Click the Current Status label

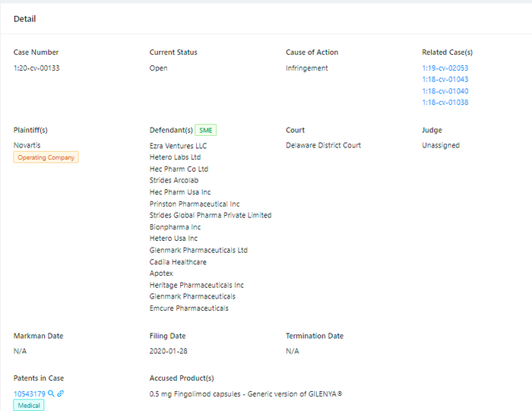coord(173,52)
